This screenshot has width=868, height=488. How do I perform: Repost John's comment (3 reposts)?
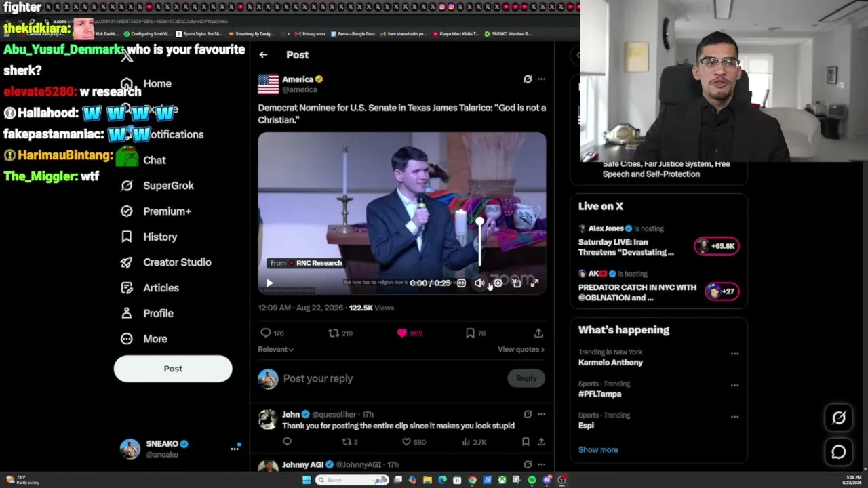(x=350, y=442)
